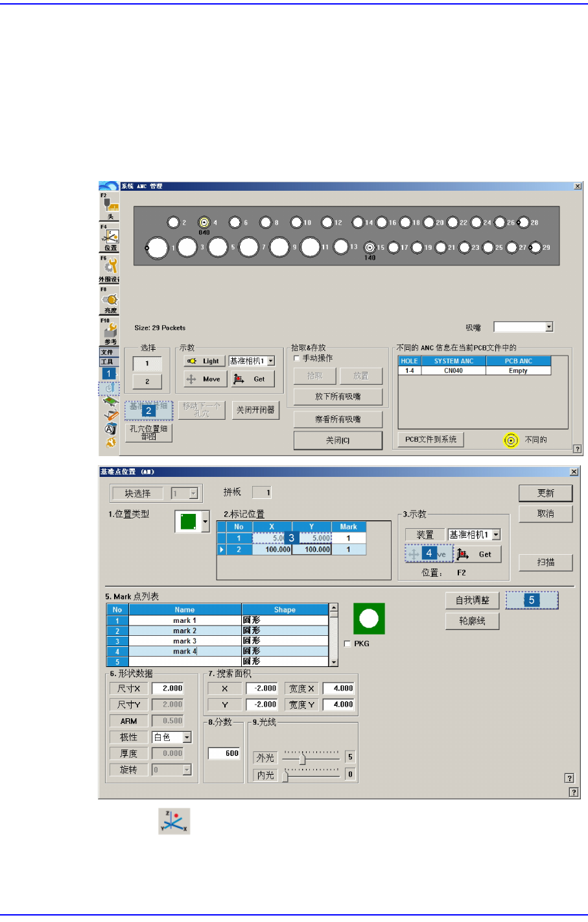Select nozzle pocket 11 in the ANC tray
Viewport: 588px width, 922px height.
310,247
